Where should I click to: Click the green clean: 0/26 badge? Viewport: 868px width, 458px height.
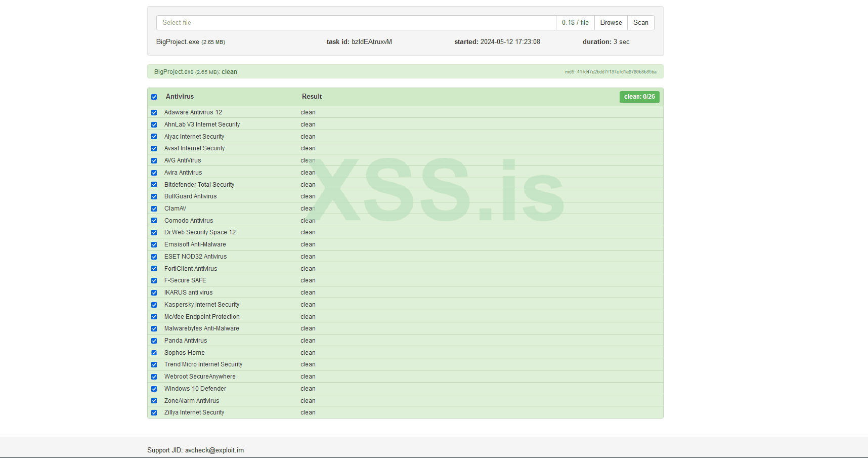pos(639,97)
